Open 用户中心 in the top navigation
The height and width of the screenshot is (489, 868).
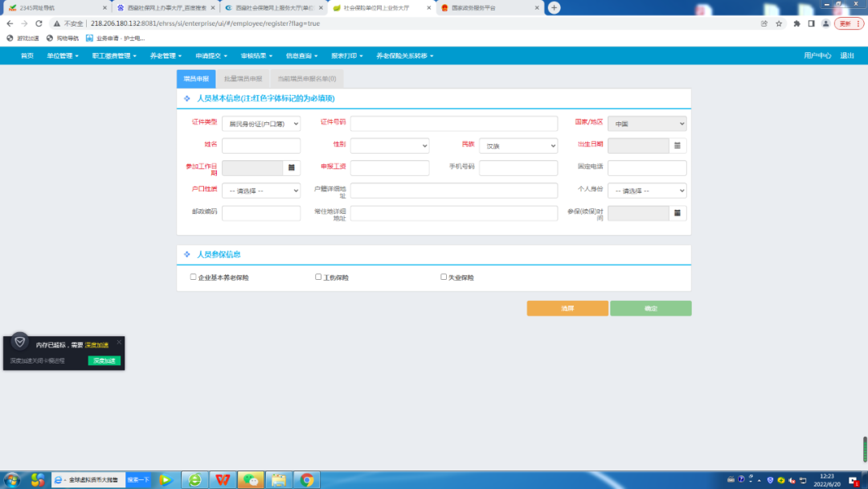click(817, 56)
